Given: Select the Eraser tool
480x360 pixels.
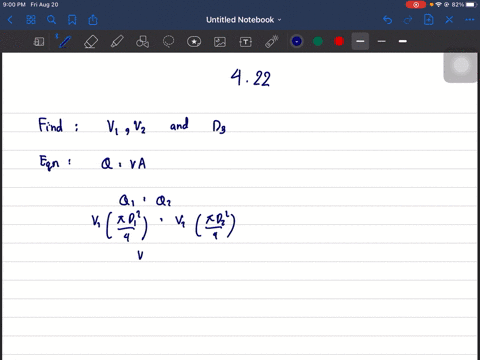Looking at the screenshot, I should [x=91, y=42].
